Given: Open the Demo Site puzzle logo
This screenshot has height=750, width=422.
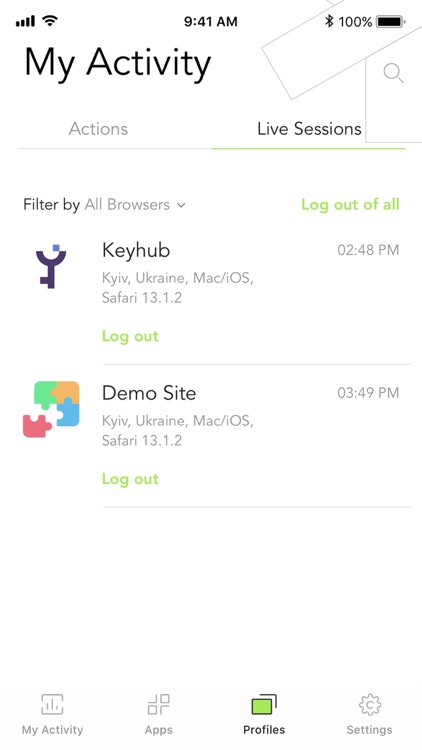Looking at the screenshot, I should (x=51, y=409).
